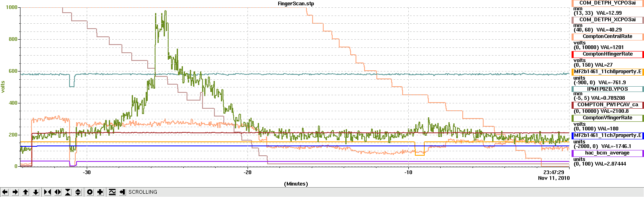Image resolution: width=644 pixels, height=197 pixels.
Task: Click the -10 time axis tick label
Action: pyautogui.click(x=408, y=172)
